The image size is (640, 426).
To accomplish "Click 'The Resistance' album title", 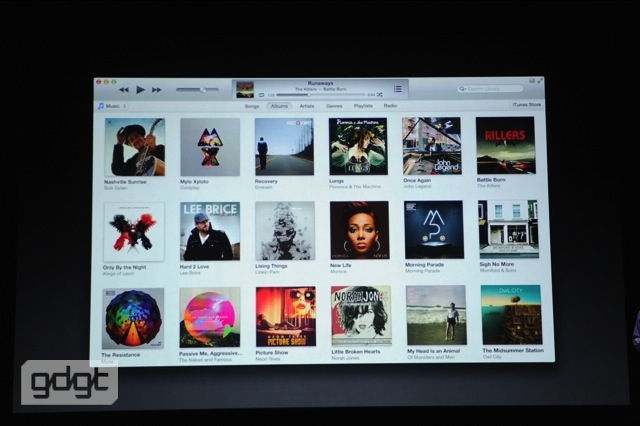I will coord(120,355).
